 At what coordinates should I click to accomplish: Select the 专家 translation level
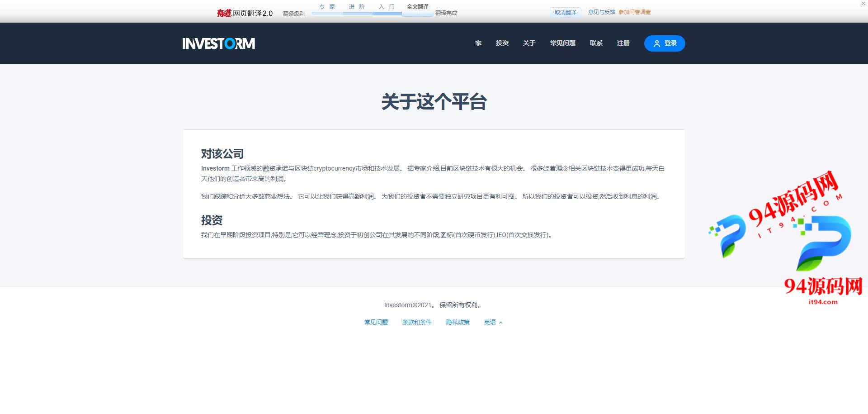pos(327,7)
